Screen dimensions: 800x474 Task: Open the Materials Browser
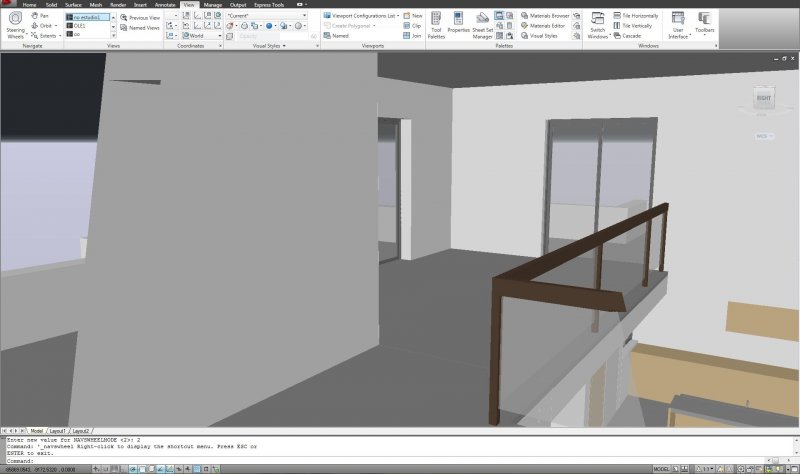(x=545, y=16)
